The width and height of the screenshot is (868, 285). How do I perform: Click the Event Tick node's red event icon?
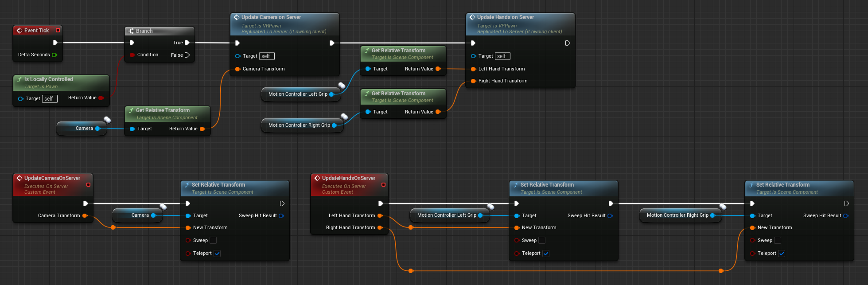tap(19, 31)
